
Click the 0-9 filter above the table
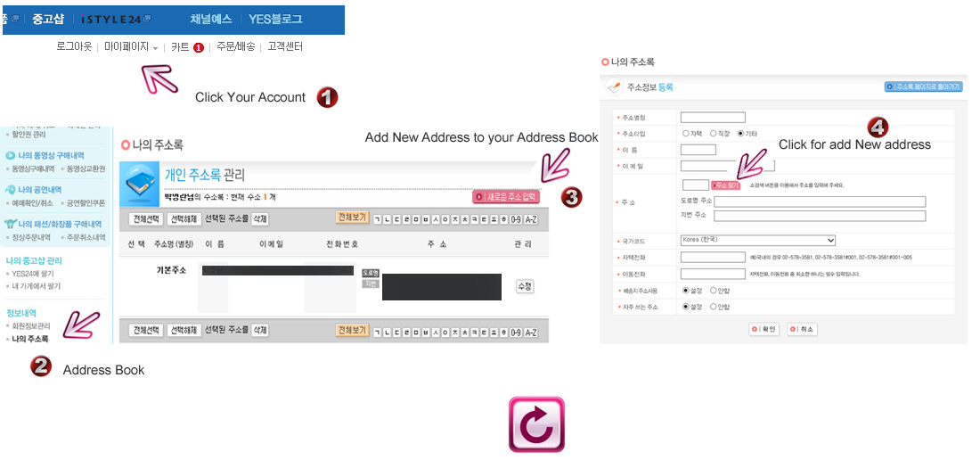click(x=516, y=219)
